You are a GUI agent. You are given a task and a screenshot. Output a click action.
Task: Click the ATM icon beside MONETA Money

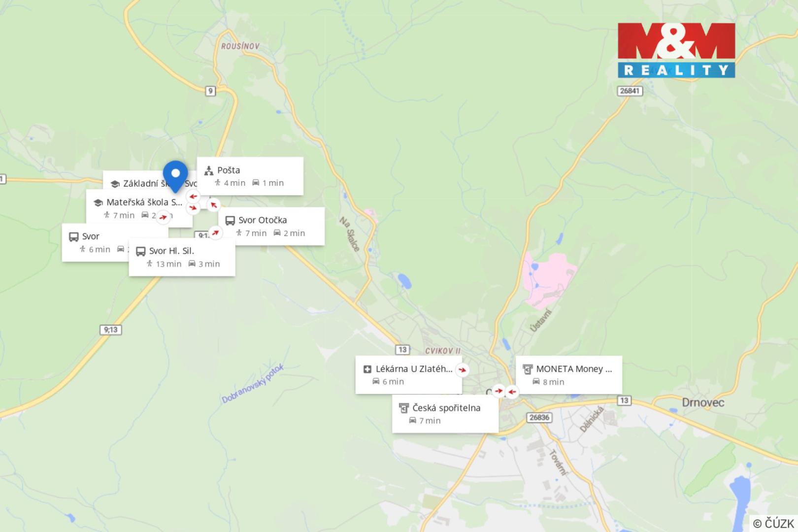click(x=528, y=369)
